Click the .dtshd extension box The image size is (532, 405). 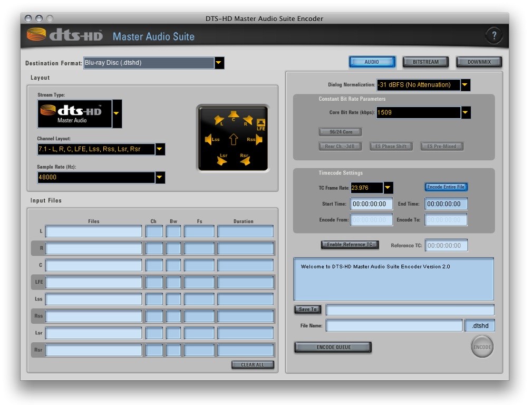coord(480,325)
